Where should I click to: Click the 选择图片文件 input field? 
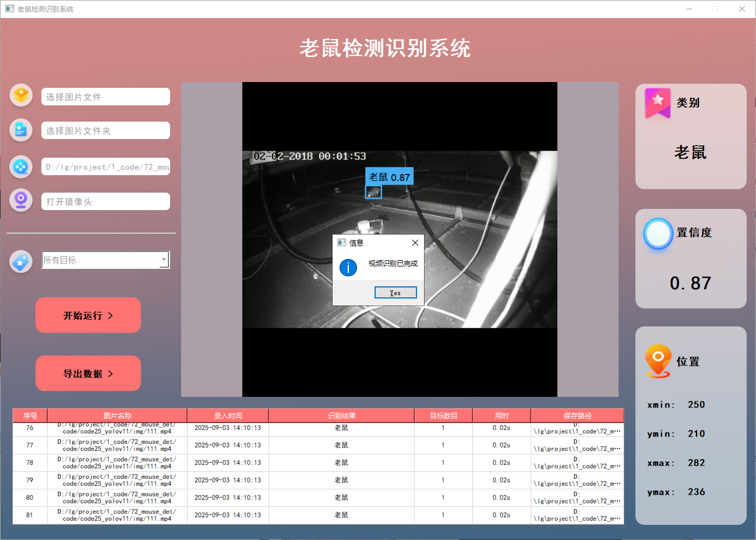105,97
